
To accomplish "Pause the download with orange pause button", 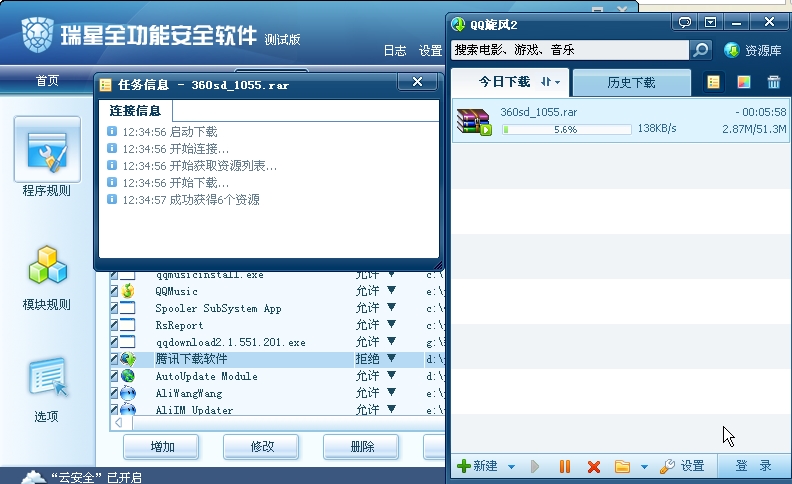I will pyautogui.click(x=565, y=466).
